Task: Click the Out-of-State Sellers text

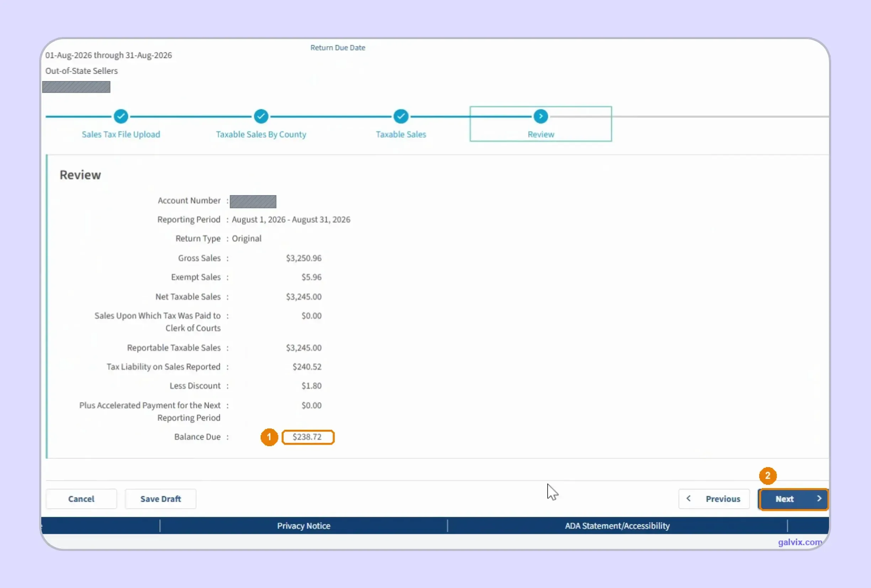Action: [81, 71]
